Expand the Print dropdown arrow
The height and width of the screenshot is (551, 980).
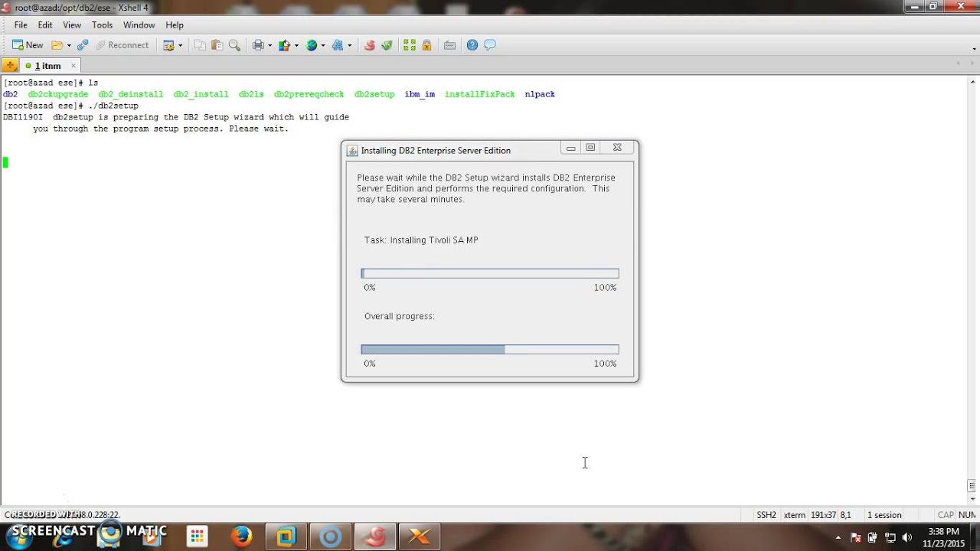(x=269, y=45)
